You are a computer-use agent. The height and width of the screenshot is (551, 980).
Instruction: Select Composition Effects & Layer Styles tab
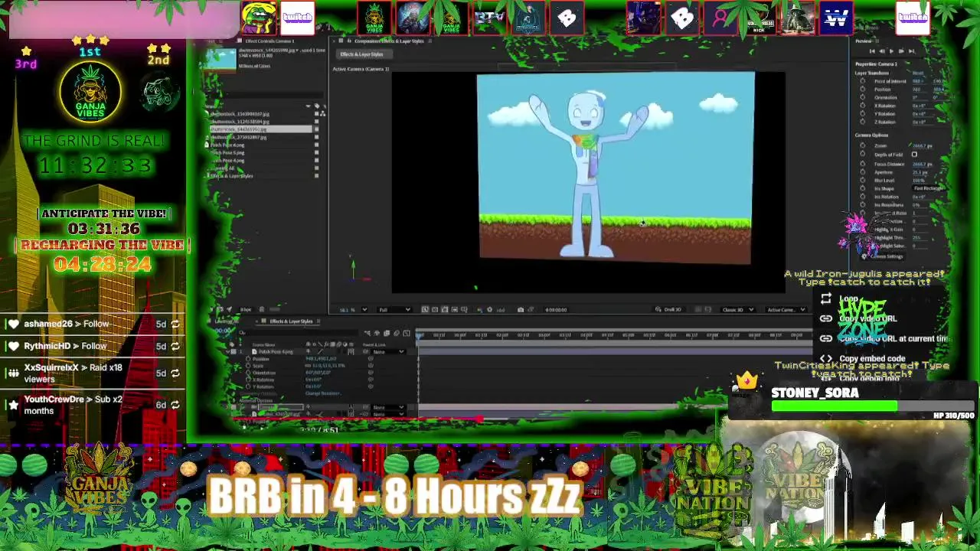tap(389, 41)
